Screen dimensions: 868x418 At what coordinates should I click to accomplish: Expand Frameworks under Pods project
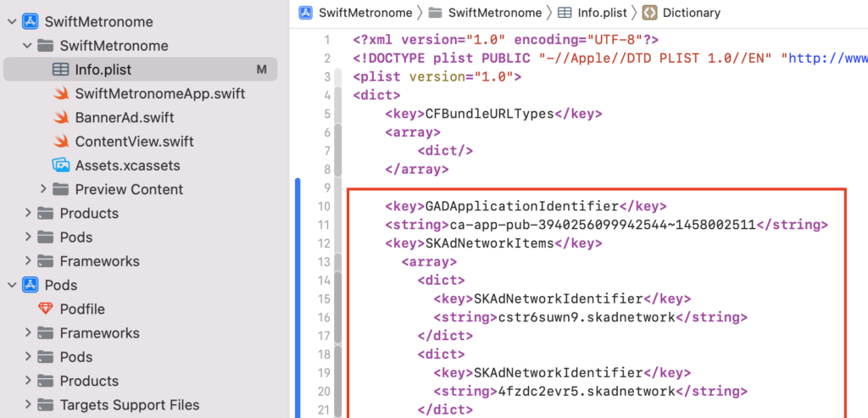[28, 332]
